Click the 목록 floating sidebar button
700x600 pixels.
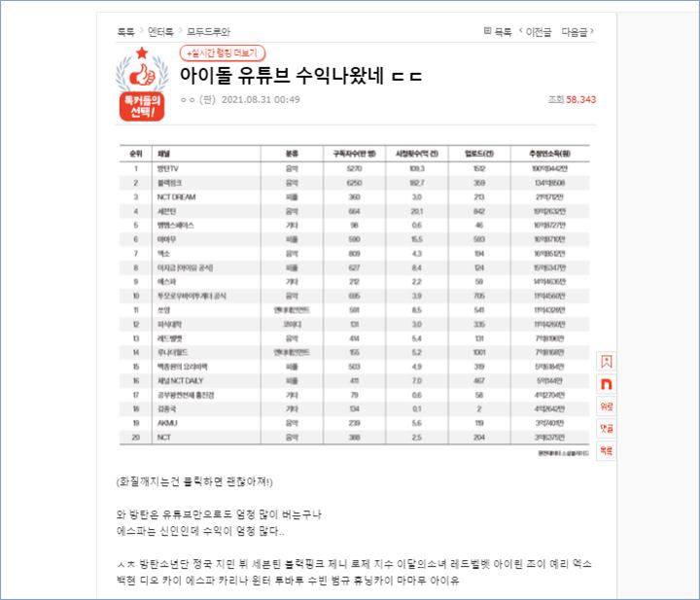606,451
